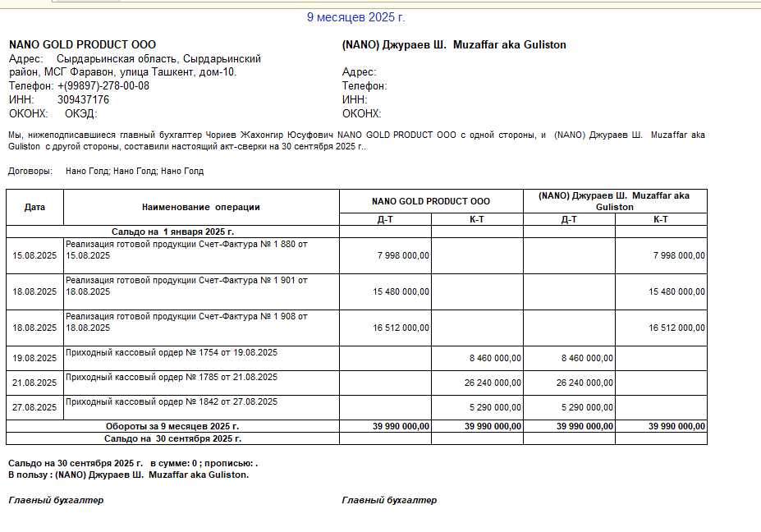
Task: Click total 39 990 000,00 in Джураев К-Т column
Action: [676, 426]
